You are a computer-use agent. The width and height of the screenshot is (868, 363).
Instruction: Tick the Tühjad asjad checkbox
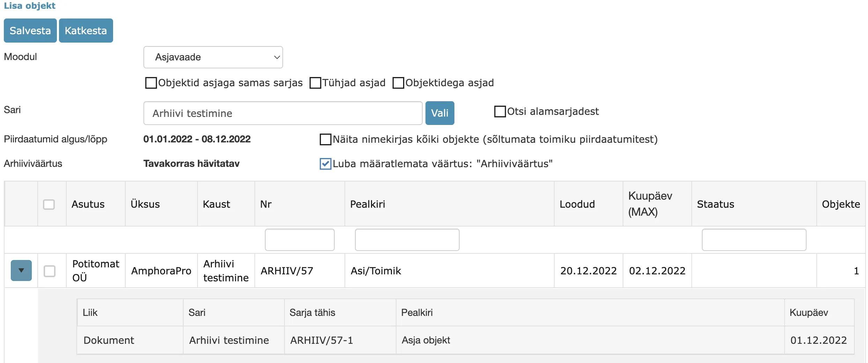(x=315, y=83)
